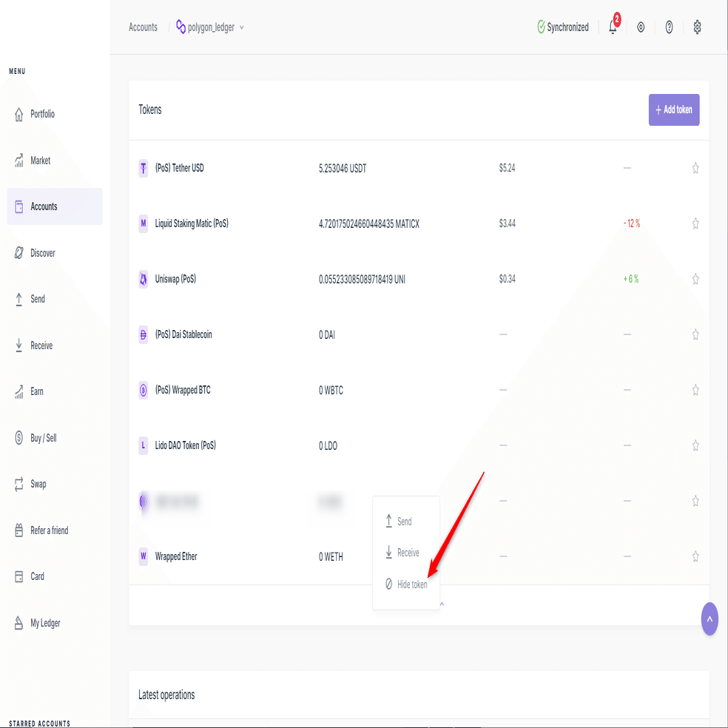Image resolution: width=728 pixels, height=728 pixels.
Task: Click the Accounts wallet icon
Action: pyautogui.click(x=18, y=206)
